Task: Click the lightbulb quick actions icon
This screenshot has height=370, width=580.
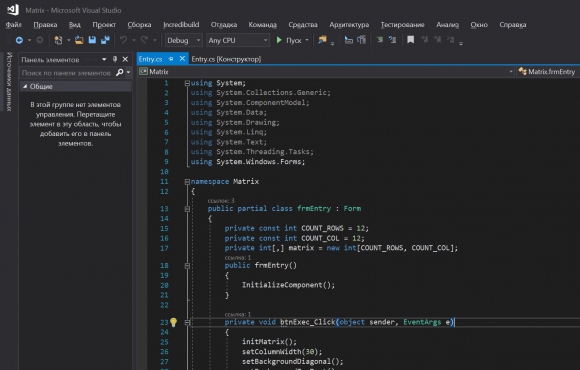Action: click(x=173, y=322)
